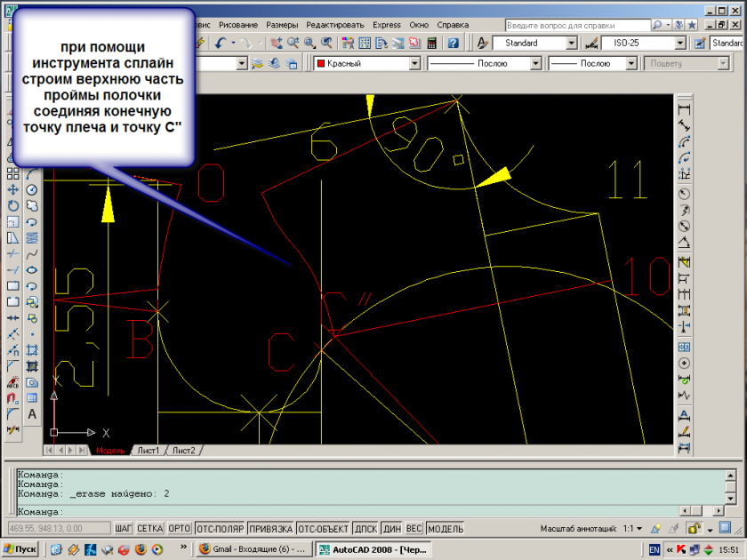Open the QuickCalc calculator icon

(x=432, y=43)
